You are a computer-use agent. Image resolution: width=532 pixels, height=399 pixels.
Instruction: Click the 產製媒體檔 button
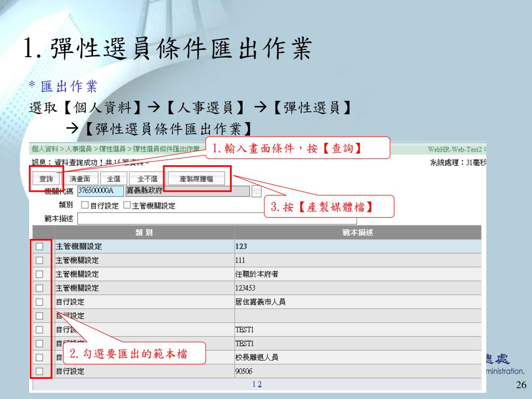tap(196, 179)
